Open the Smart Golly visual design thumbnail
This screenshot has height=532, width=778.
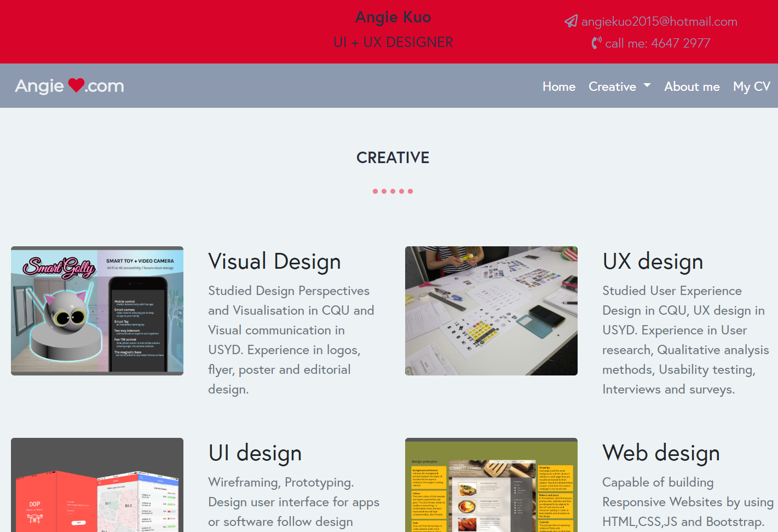point(97,310)
